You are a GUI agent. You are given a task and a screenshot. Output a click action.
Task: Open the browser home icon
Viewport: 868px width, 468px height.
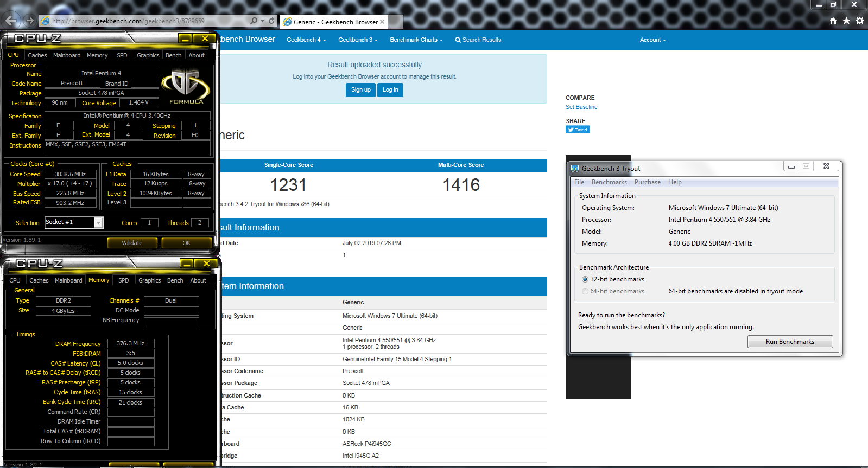[833, 21]
